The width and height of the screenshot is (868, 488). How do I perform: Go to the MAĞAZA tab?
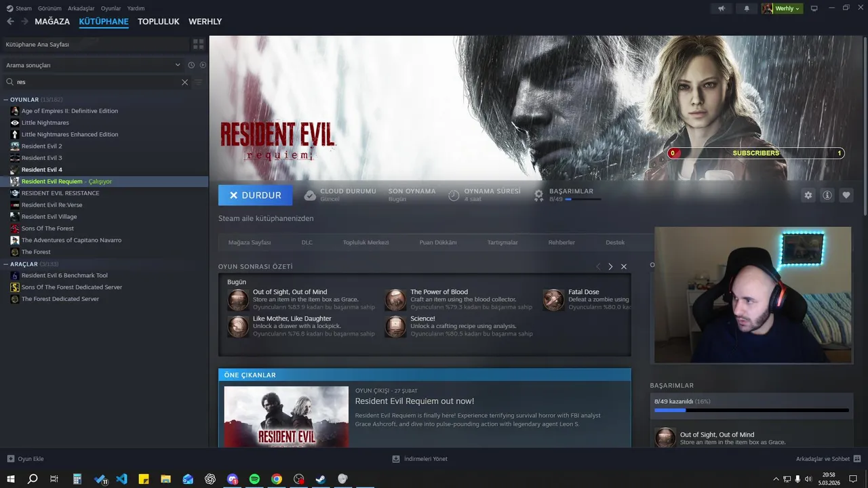[52, 22]
